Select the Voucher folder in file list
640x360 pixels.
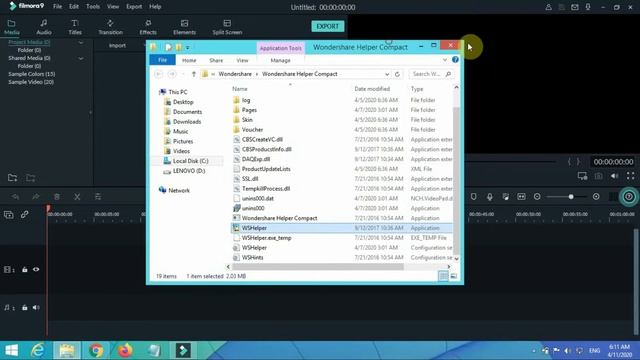pos(252,129)
